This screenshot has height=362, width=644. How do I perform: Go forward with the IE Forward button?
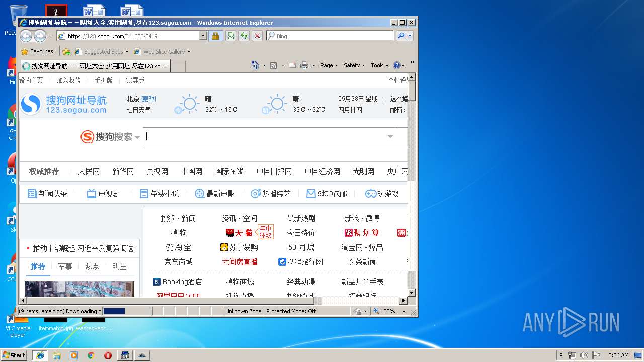tap(40, 36)
